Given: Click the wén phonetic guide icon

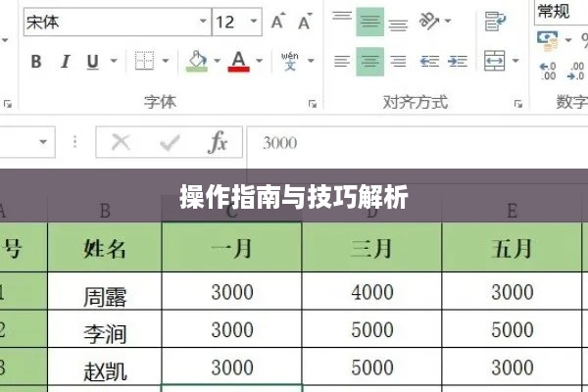Looking at the screenshot, I should point(290,61).
